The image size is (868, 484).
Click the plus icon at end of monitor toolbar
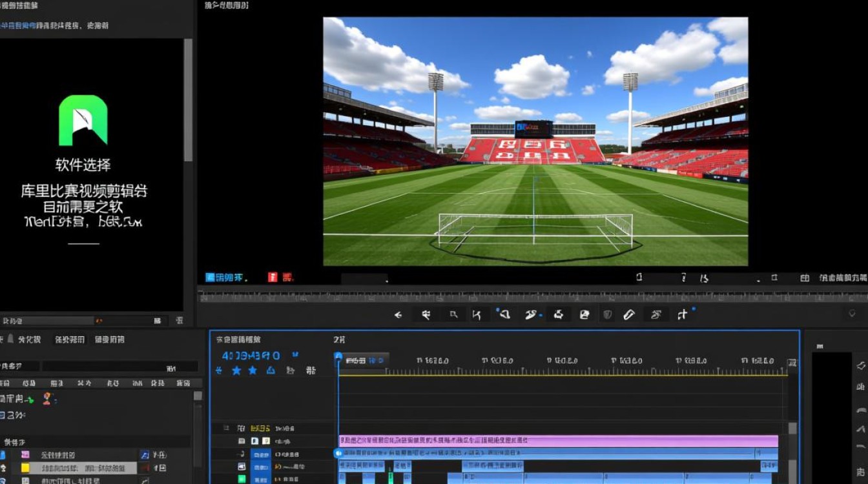pyautogui.click(x=683, y=315)
